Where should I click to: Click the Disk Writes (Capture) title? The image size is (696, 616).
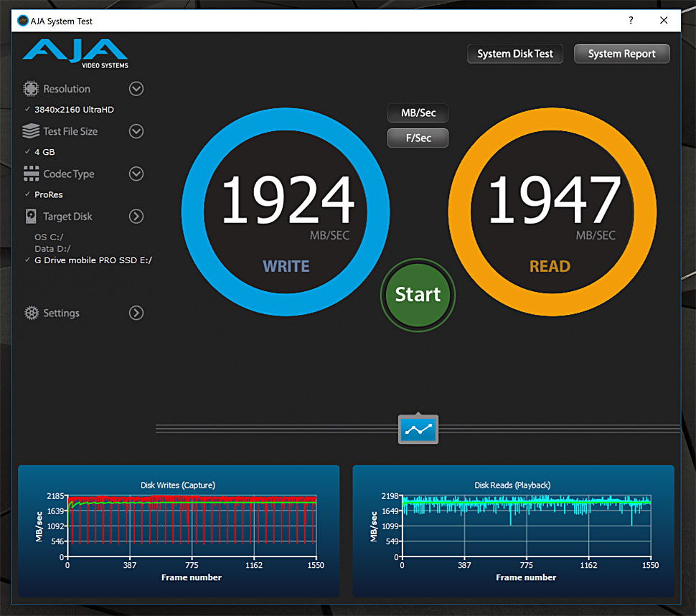click(x=178, y=485)
